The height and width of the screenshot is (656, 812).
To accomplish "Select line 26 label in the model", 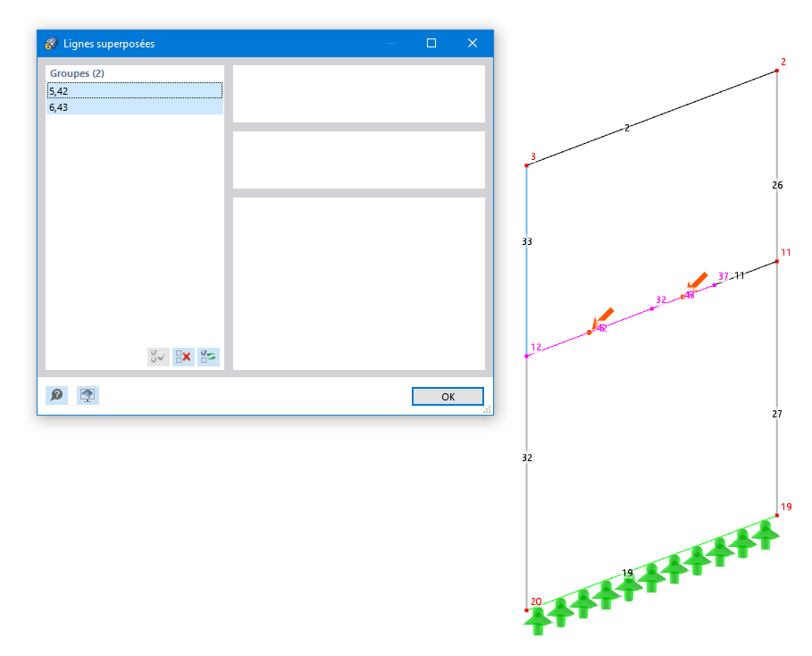I will tap(777, 185).
